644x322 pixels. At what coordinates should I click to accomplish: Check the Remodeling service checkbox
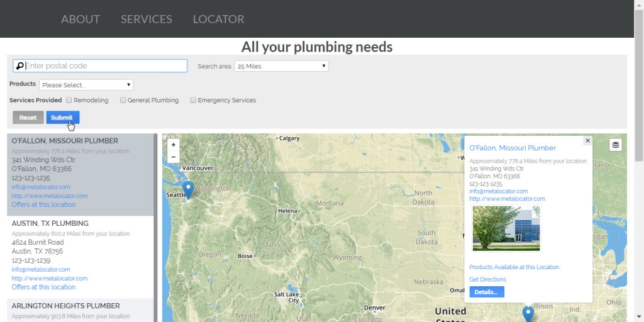coord(69,100)
